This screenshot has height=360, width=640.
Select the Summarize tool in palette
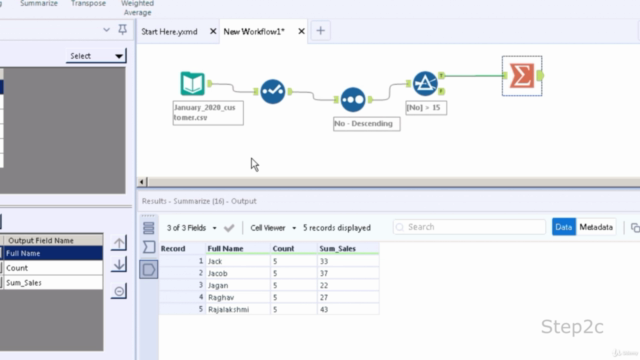click(39, 4)
